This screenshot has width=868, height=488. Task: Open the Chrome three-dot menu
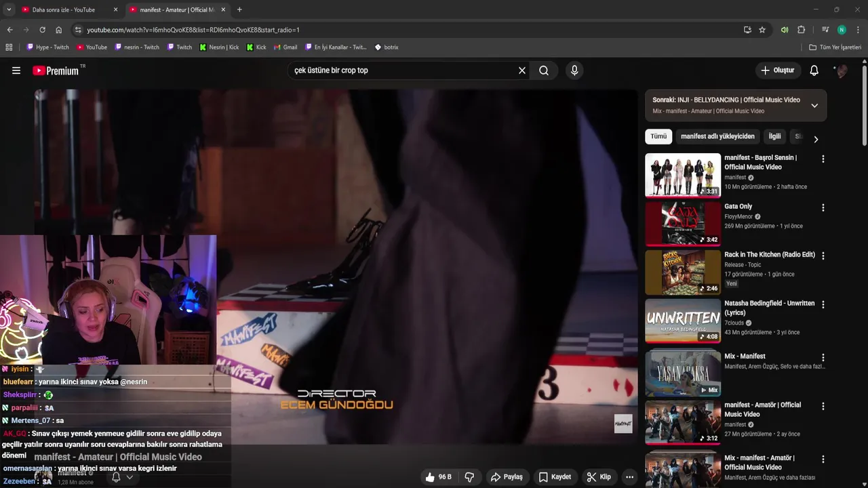tap(859, 30)
